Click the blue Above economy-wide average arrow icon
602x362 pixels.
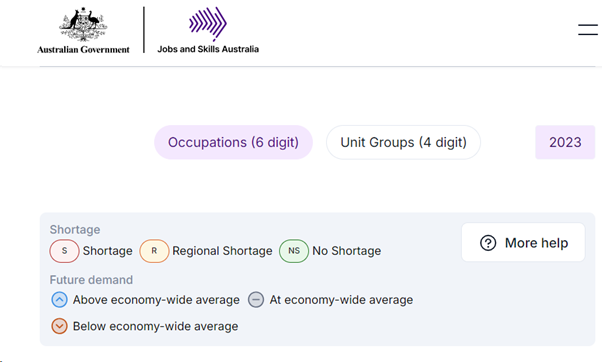59,300
